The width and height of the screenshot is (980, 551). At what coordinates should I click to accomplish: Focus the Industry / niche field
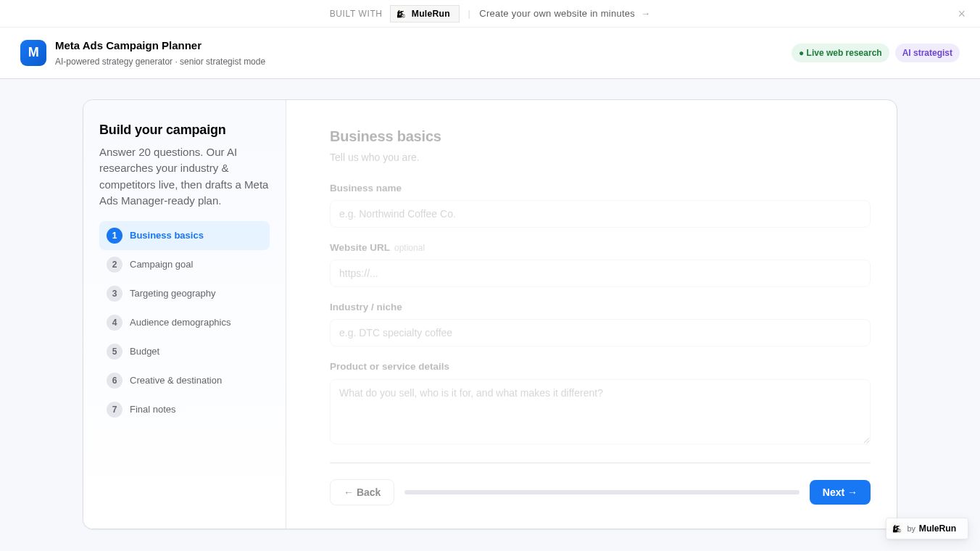coord(600,333)
